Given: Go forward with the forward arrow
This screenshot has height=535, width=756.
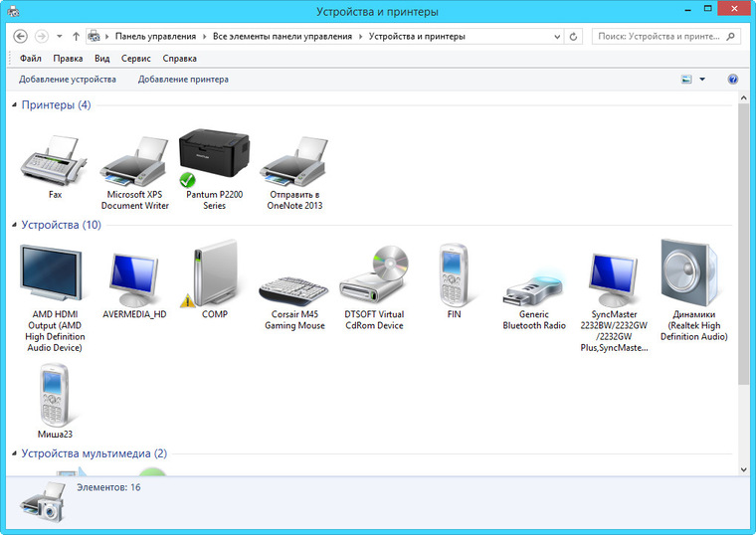Looking at the screenshot, I should pyautogui.click(x=42, y=36).
